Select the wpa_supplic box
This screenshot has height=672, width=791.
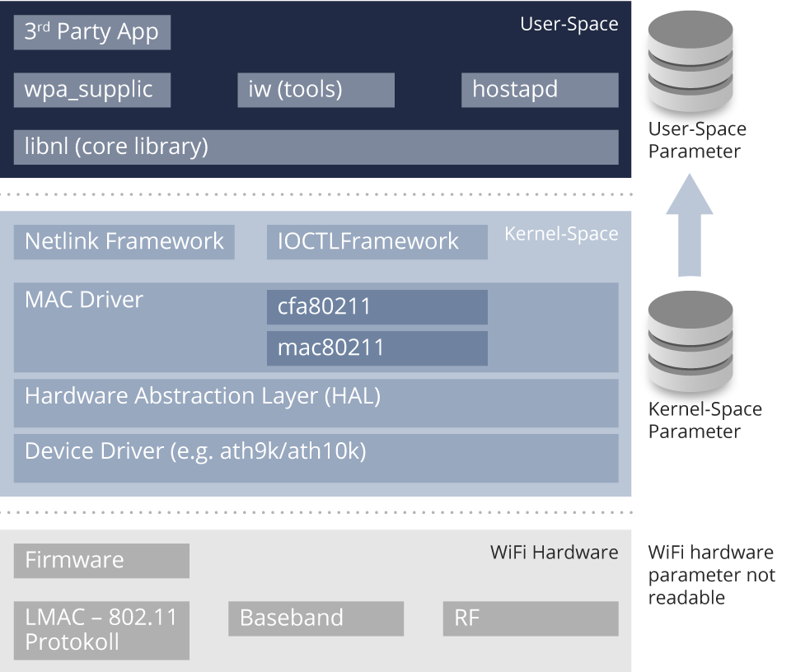(x=91, y=90)
